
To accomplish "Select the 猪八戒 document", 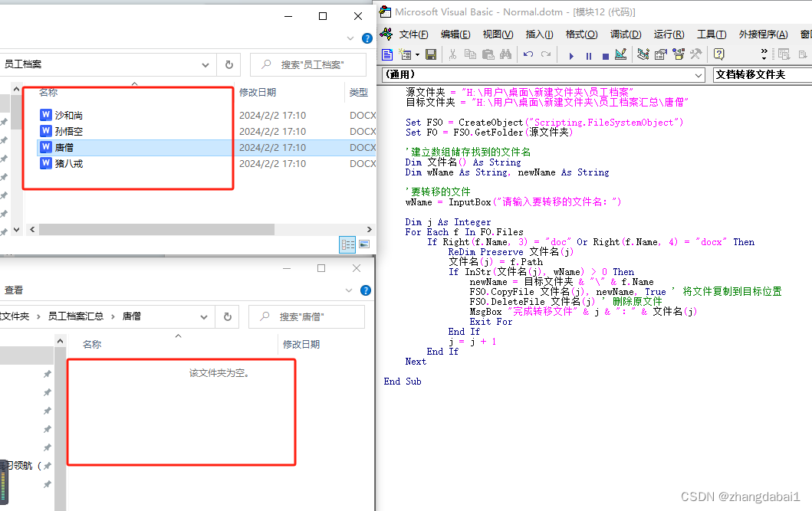I will 69,163.
